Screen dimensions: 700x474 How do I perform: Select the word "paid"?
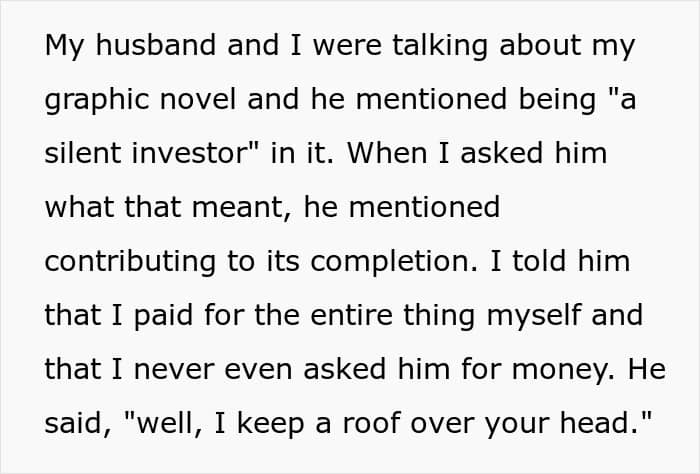click(163, 316)
